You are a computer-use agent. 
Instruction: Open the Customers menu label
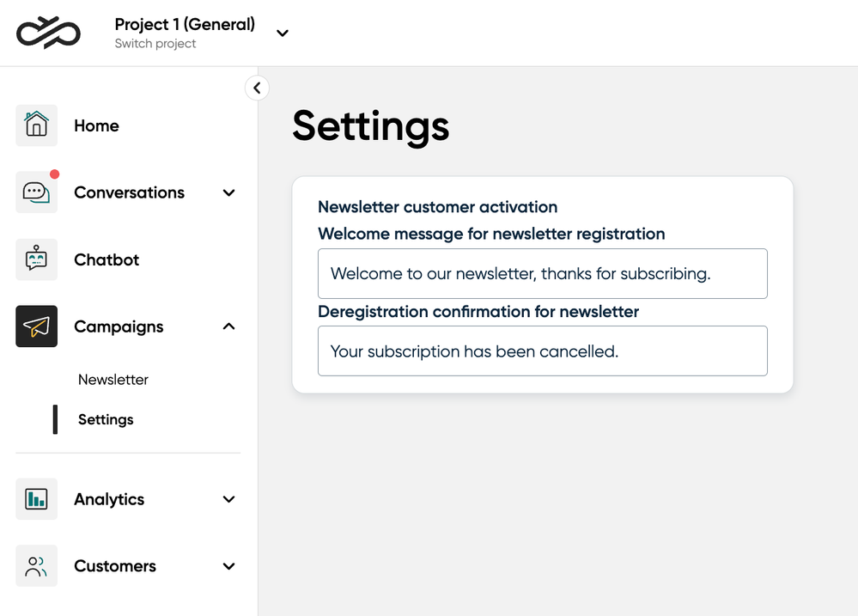tap(115, 566)
